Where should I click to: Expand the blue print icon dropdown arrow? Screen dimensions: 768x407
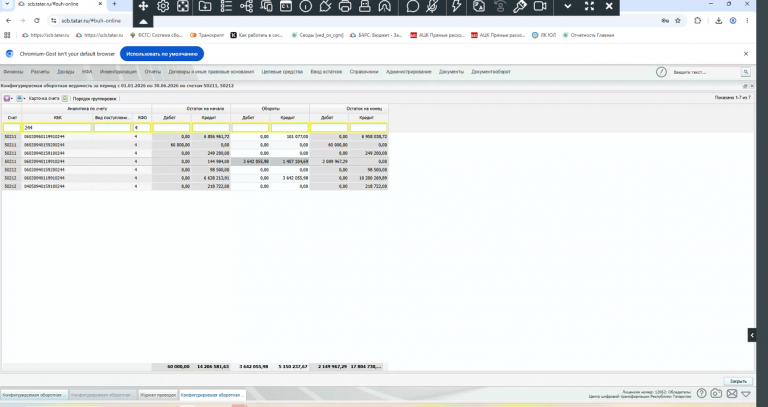pos(24,98)
